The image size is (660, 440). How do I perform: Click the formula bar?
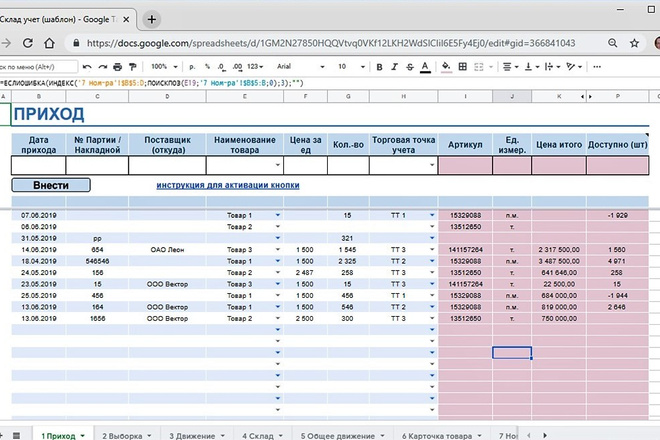(x=328, y=83)
